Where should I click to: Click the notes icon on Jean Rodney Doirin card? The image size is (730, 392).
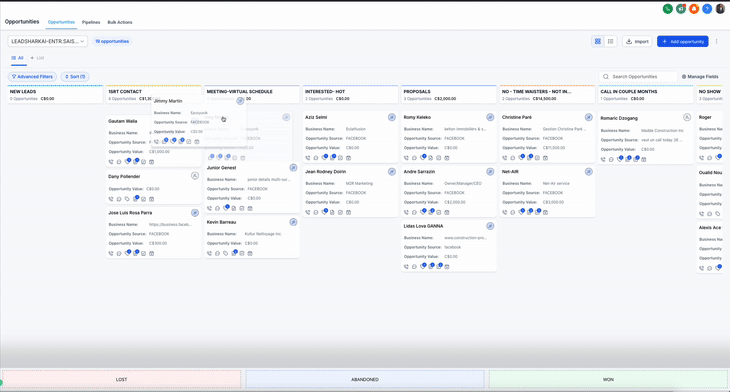tap(332, 212)
